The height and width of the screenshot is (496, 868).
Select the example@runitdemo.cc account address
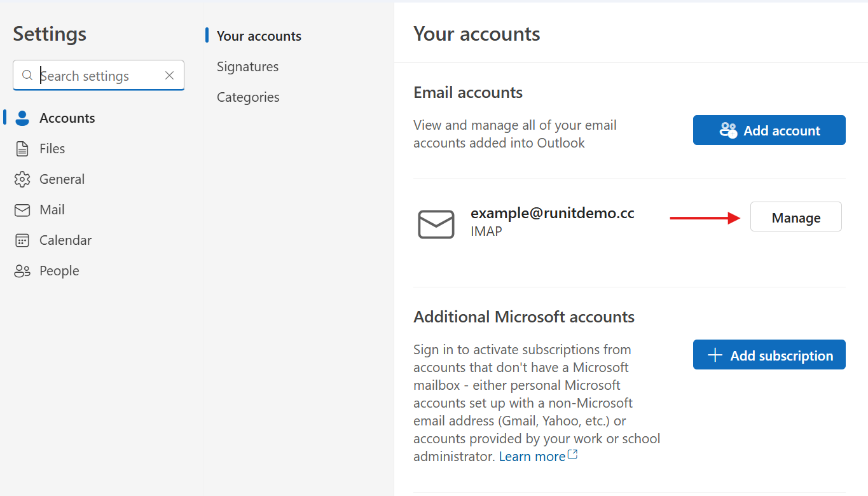(x=552, y=214)
